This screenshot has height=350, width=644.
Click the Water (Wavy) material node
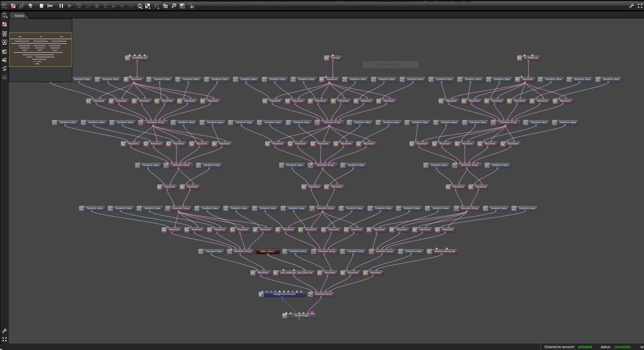[267, 251]
